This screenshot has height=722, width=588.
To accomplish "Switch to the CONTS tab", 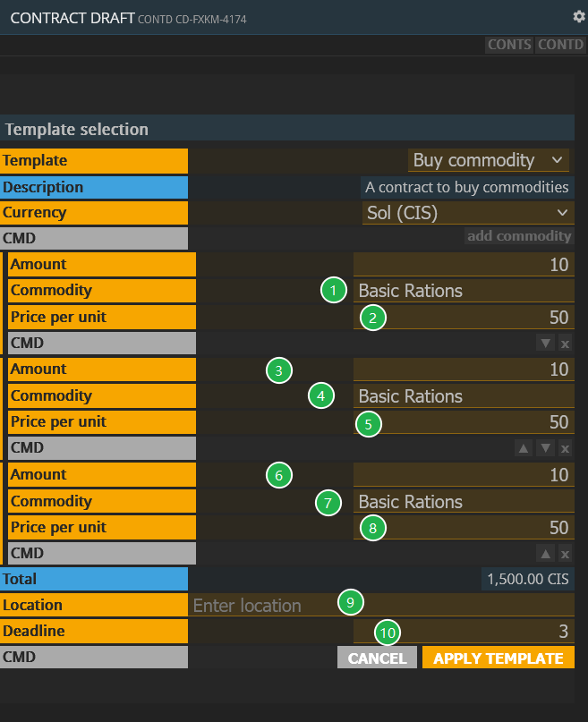I will click(509, 45).
